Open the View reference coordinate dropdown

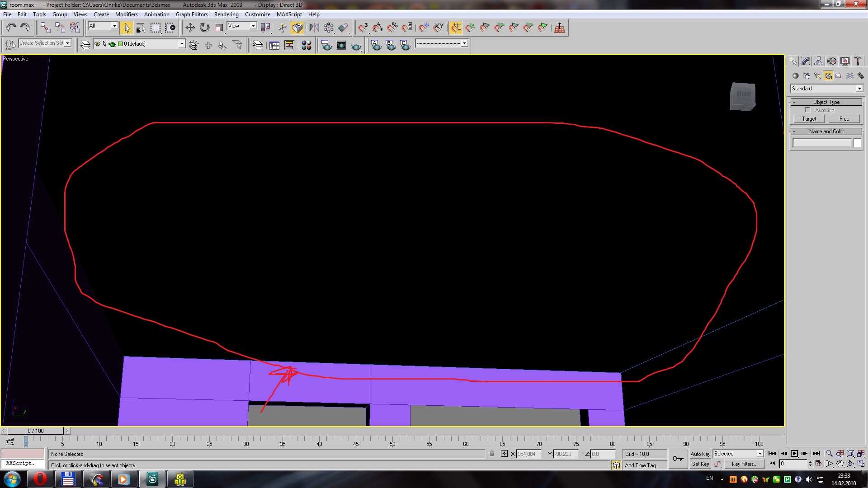click(253, 26)
